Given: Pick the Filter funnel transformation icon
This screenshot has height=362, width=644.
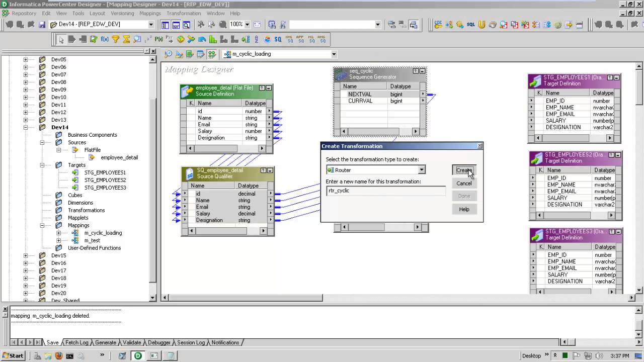Looking at the screenshot, I should [116, 39].
